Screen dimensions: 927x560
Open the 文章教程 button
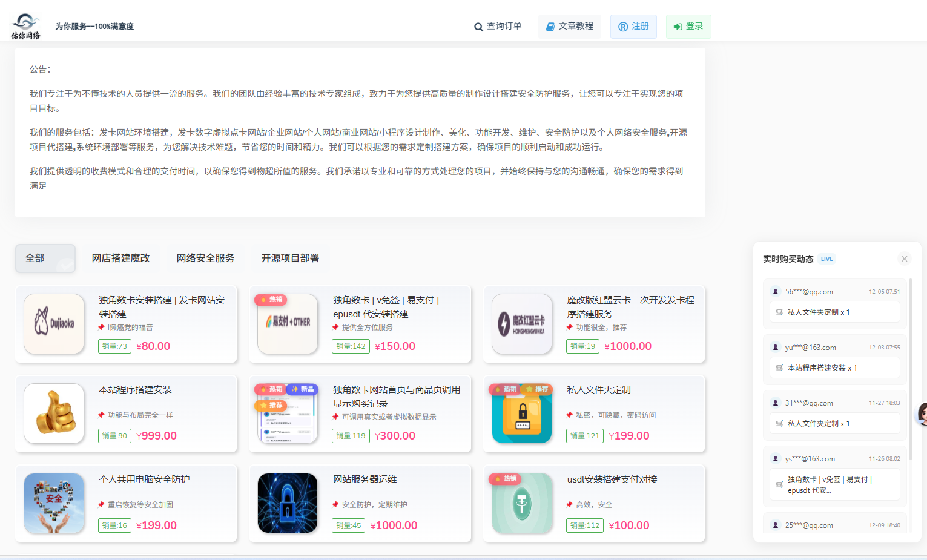(x=570, y=27)
